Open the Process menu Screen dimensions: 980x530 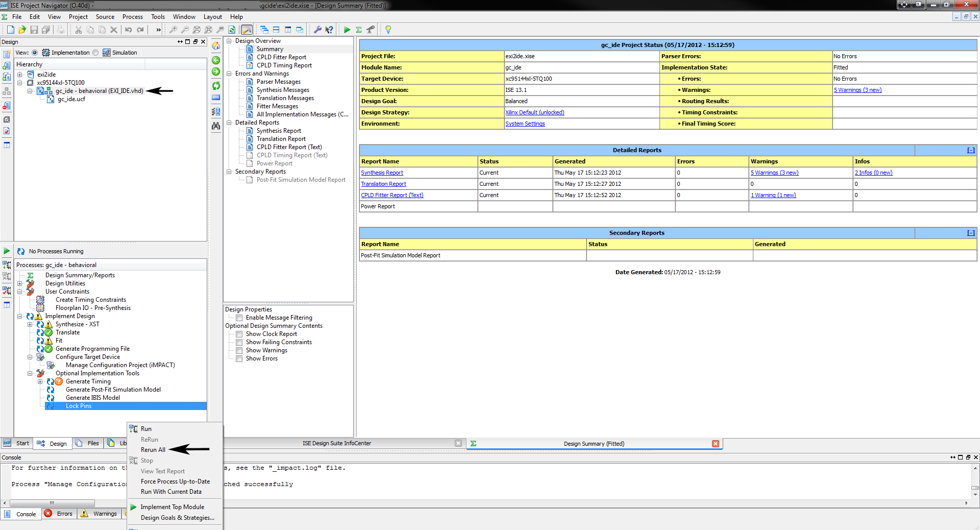pyautogui.click(x=132, y=17)
